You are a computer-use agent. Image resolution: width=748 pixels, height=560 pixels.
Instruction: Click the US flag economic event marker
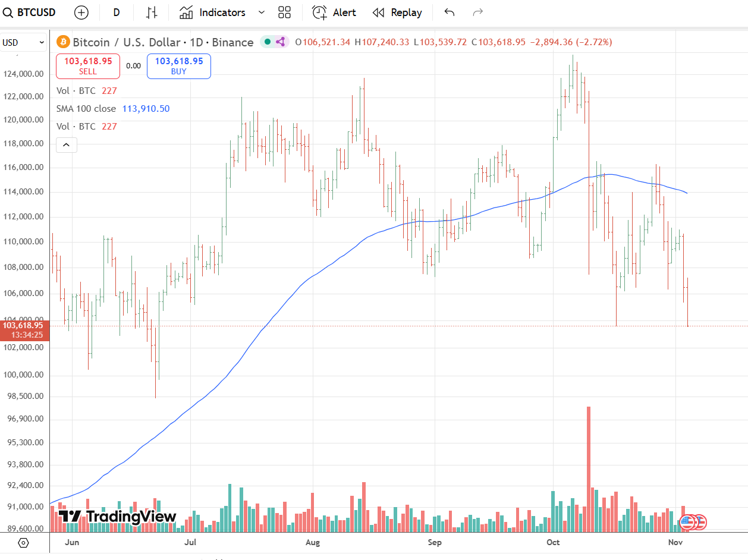[x=688, y=522]
